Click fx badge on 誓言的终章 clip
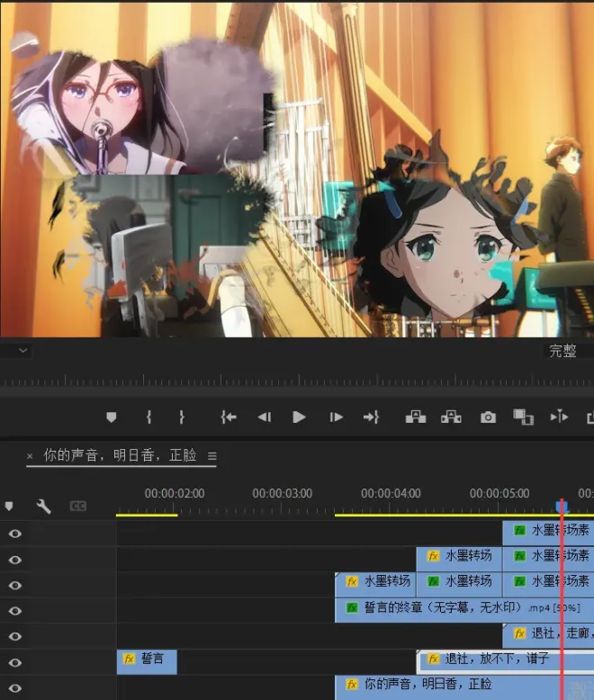Image resolution: width=594 pixels, height=700 pixels. (352, 608)
